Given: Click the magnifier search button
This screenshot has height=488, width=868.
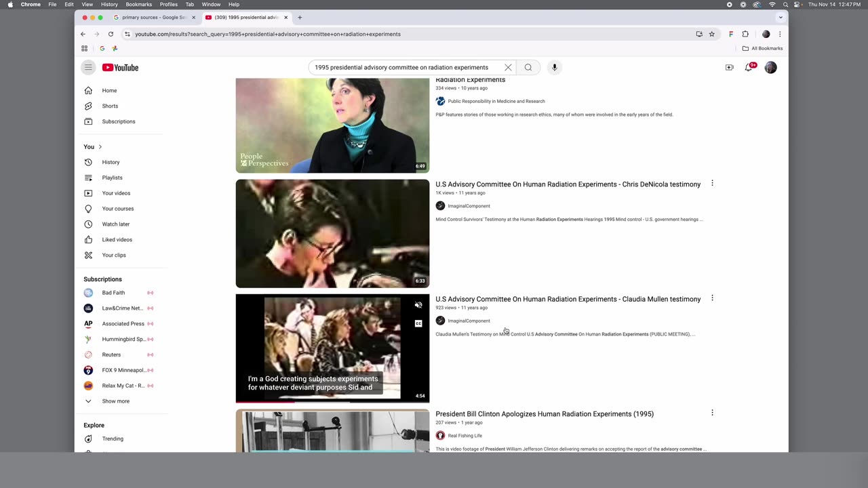Looking at the screenshot, I should coord(528,67).
